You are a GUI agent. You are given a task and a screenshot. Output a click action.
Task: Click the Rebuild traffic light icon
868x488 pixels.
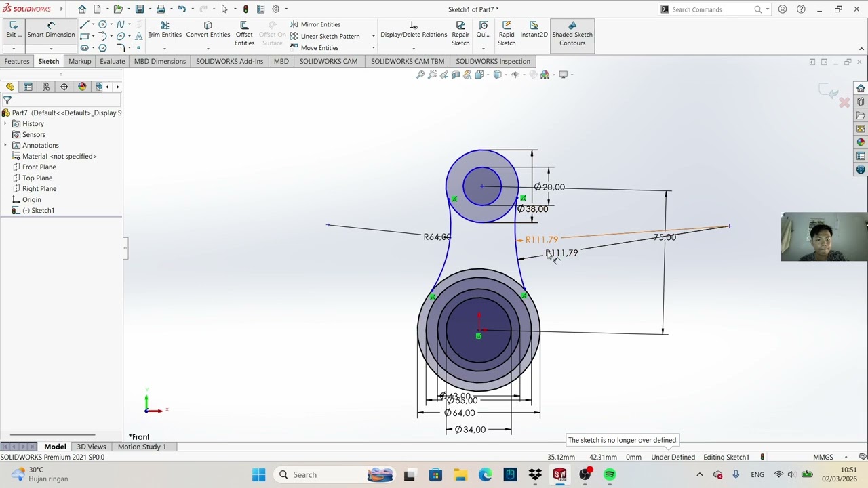245,9
